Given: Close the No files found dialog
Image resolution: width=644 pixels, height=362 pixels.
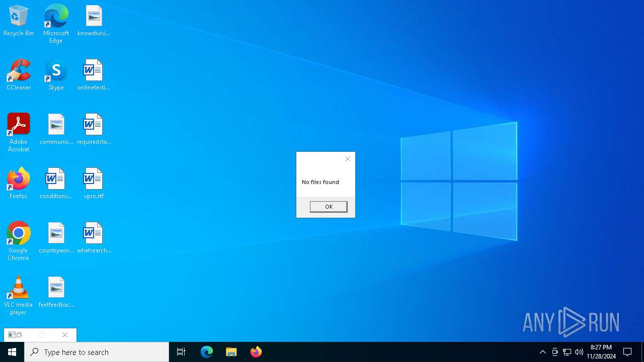Looking at the screenshot, I should [348, 159].
